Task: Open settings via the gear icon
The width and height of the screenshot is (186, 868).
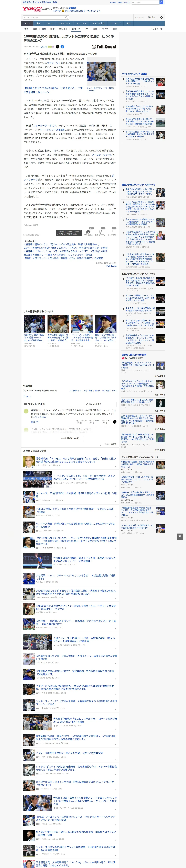Action: (161, 18)
